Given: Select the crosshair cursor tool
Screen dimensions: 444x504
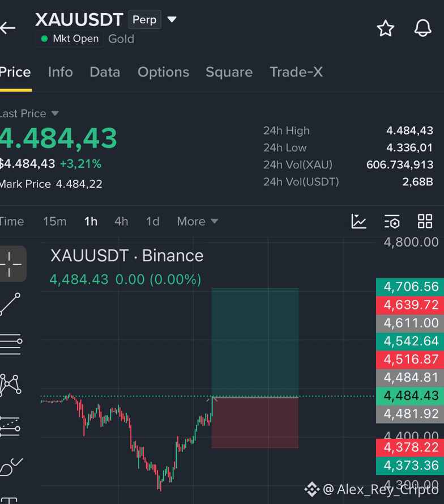Looking at the screenshot, I should pyautogui.click(x=11, y=264).
